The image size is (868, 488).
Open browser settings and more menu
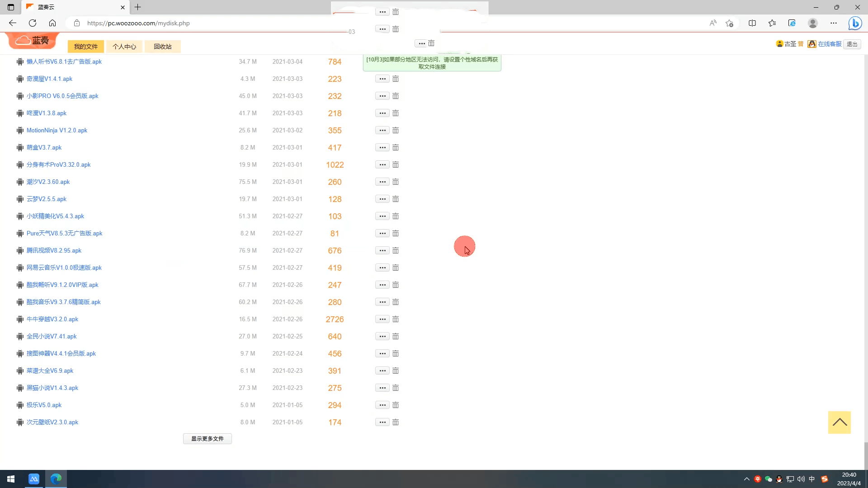point(834,23)
